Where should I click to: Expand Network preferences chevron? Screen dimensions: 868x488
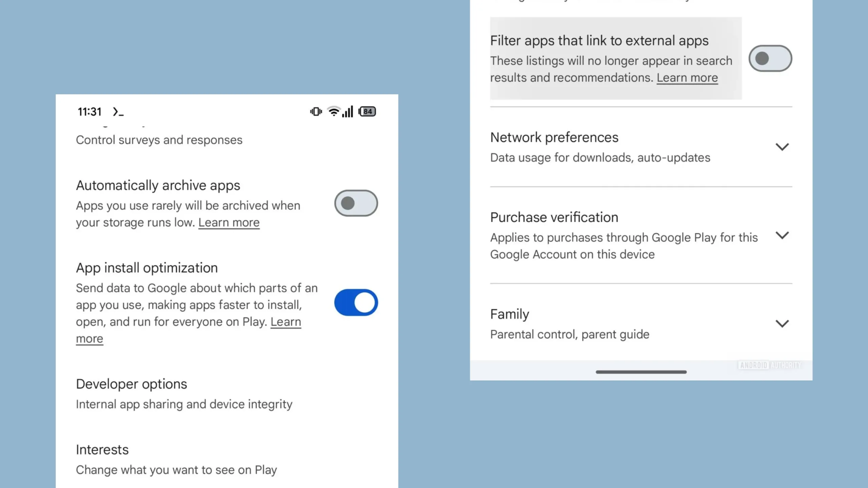tap(782, 147)
